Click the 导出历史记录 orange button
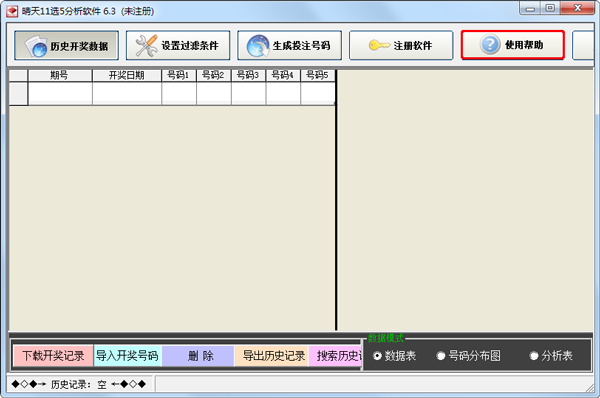This screenshot has height=398, width=600. [x=271, y=356]
